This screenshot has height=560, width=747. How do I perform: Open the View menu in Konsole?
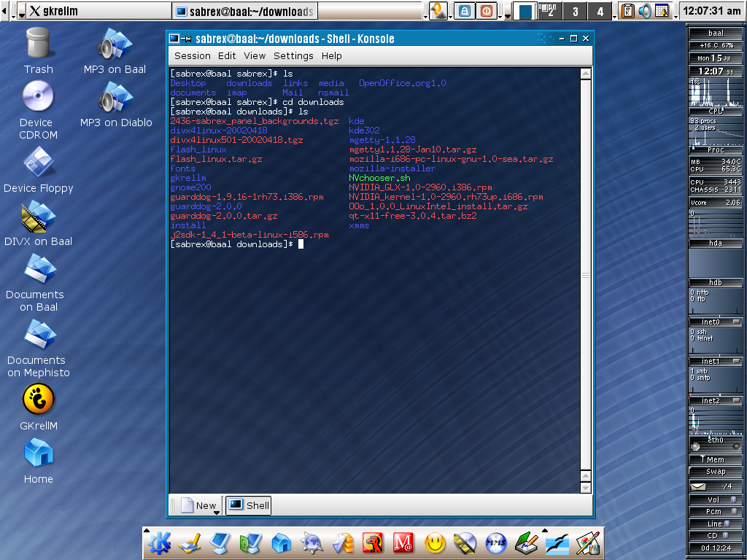coord(255,55)
